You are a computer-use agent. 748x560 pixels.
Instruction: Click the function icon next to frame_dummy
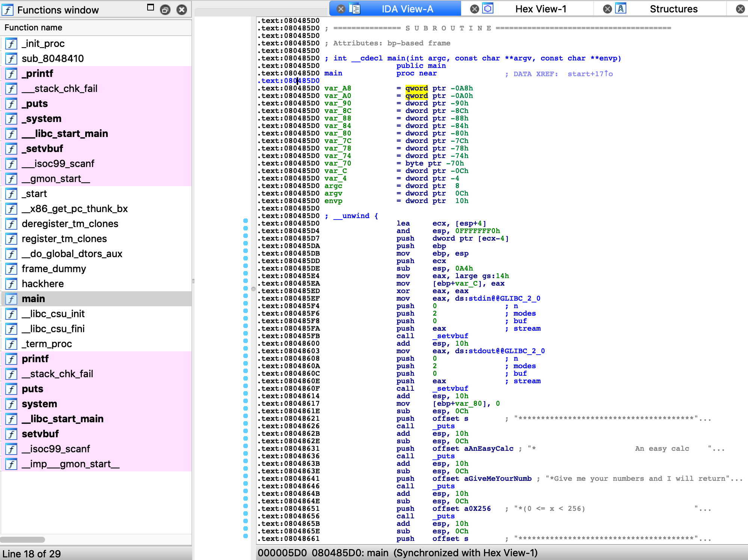point(11,269)
